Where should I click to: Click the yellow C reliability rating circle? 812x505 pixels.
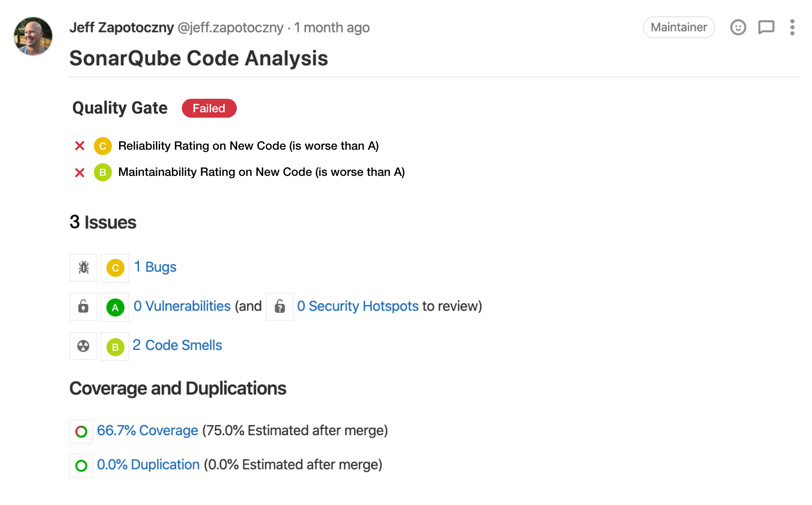coord(103,146)
